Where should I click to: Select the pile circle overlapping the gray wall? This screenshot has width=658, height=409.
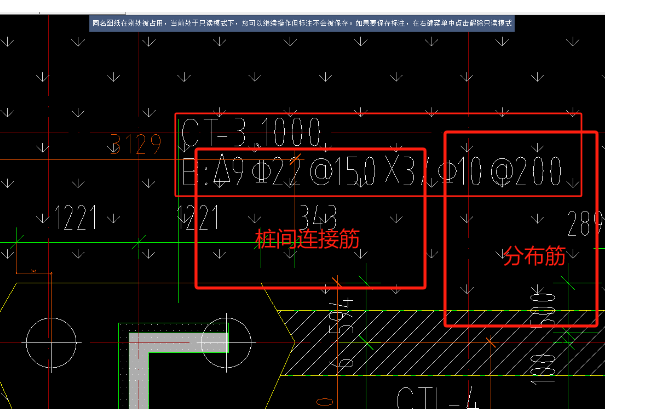[227, 343]
